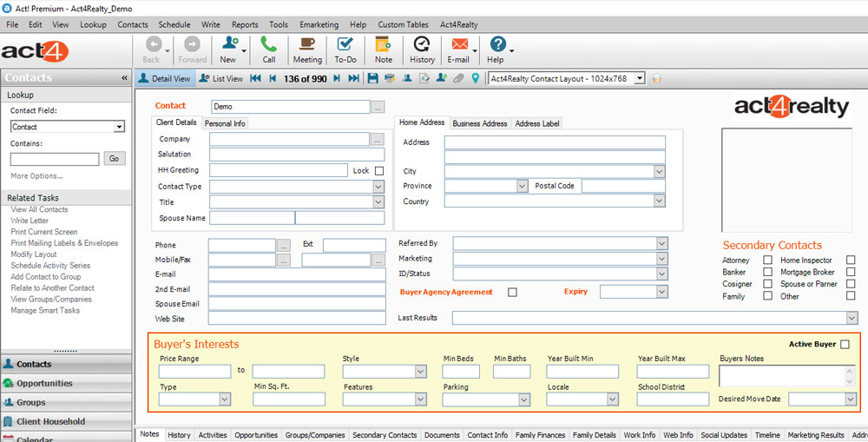Expand the Referred By dropdown

click(x=662, y=243)
